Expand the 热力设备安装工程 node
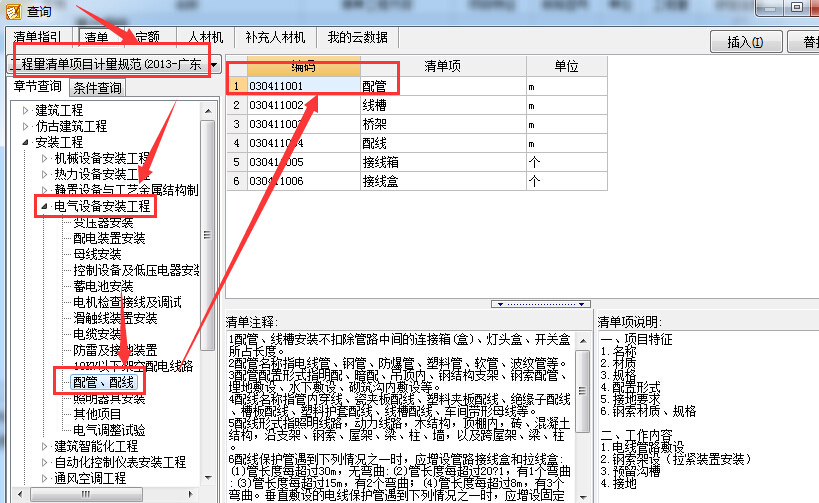The width and height of the screenshot is (819, 503). coord(44,174)
